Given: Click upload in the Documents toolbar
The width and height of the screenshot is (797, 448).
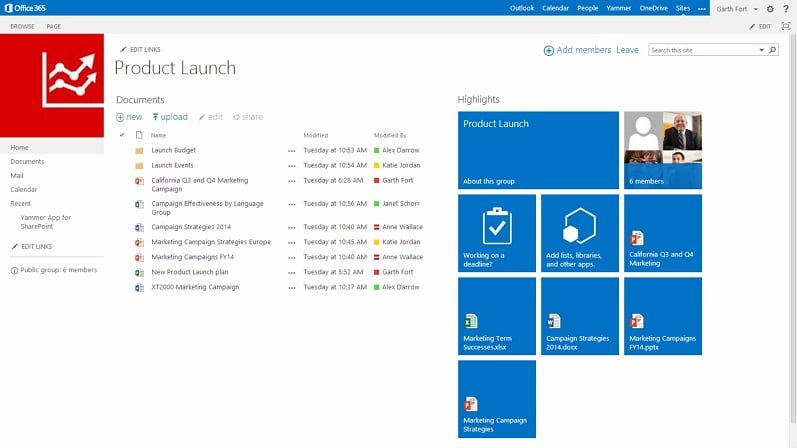Looking at the screenshot, I should (170, 117).
